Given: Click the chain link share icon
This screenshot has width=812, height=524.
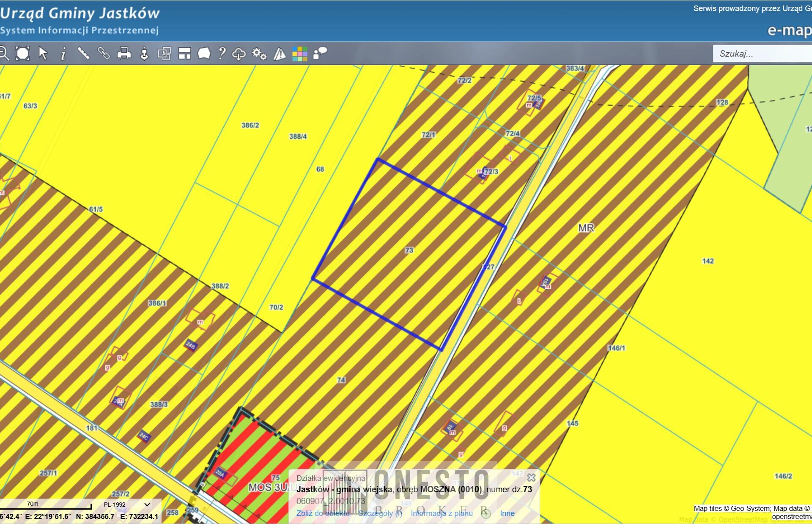Looking at the screenshot, I should [104, 54].
